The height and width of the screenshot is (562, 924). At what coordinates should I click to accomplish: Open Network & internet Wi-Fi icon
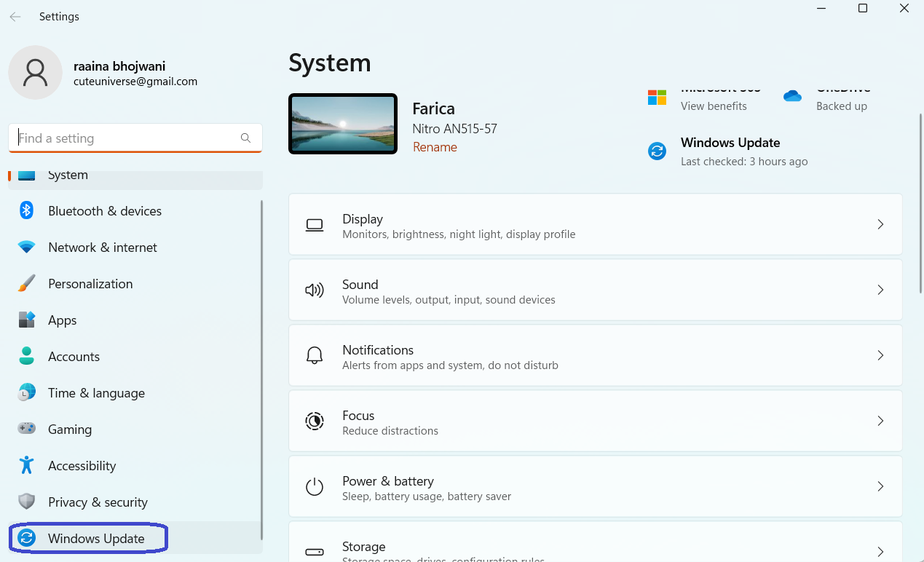[x=27, y=248]
